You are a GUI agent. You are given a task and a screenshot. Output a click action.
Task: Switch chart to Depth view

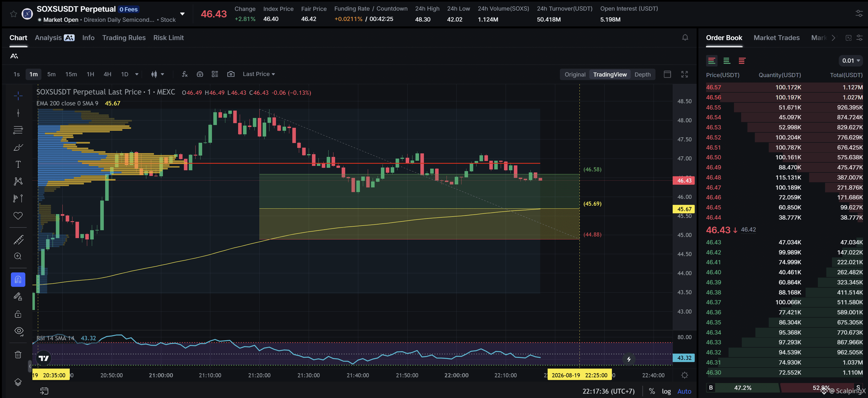point(642,74)
